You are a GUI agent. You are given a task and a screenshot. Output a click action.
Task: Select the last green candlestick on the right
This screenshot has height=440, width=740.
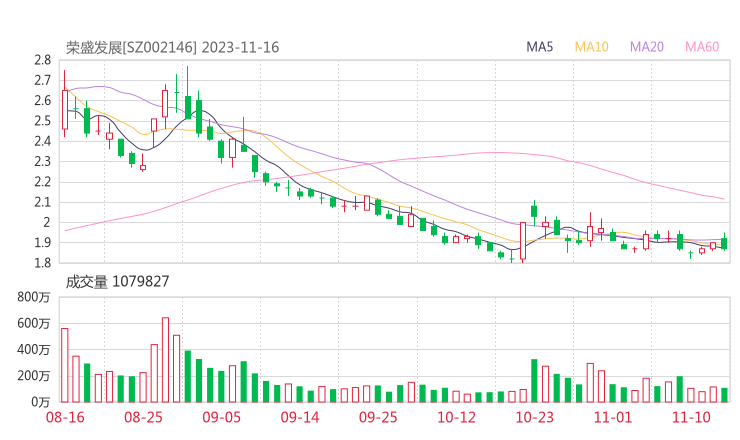(724, 243)
